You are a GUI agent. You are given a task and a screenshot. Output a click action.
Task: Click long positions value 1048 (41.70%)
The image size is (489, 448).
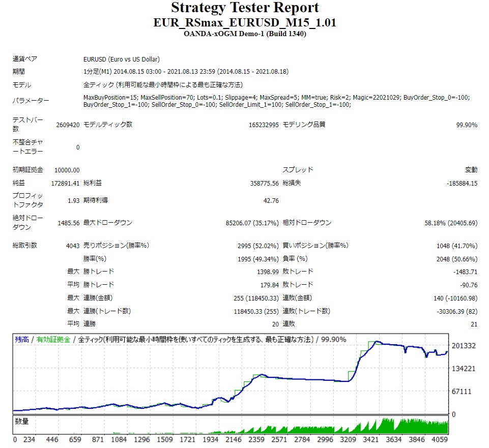pos(457,246)
